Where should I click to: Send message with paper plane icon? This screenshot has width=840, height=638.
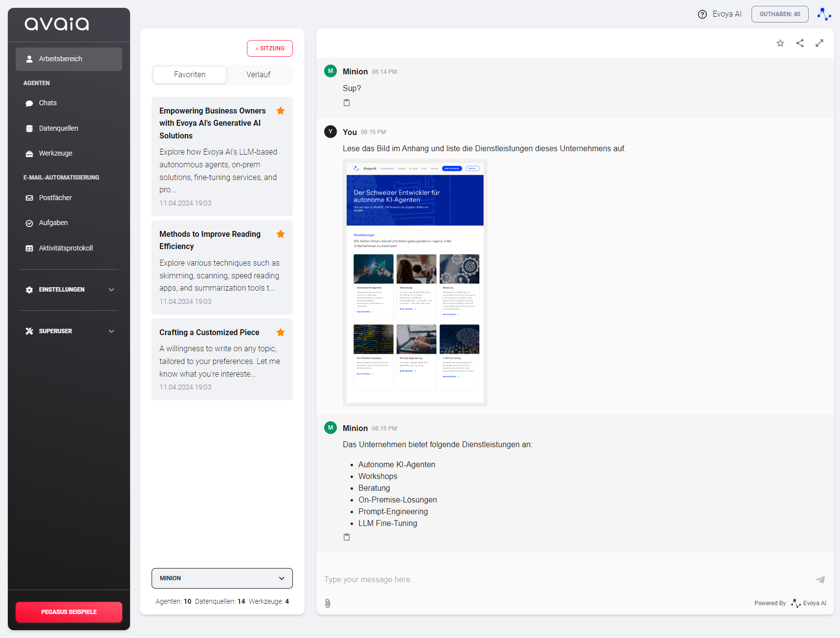click(x=820, y=580)
